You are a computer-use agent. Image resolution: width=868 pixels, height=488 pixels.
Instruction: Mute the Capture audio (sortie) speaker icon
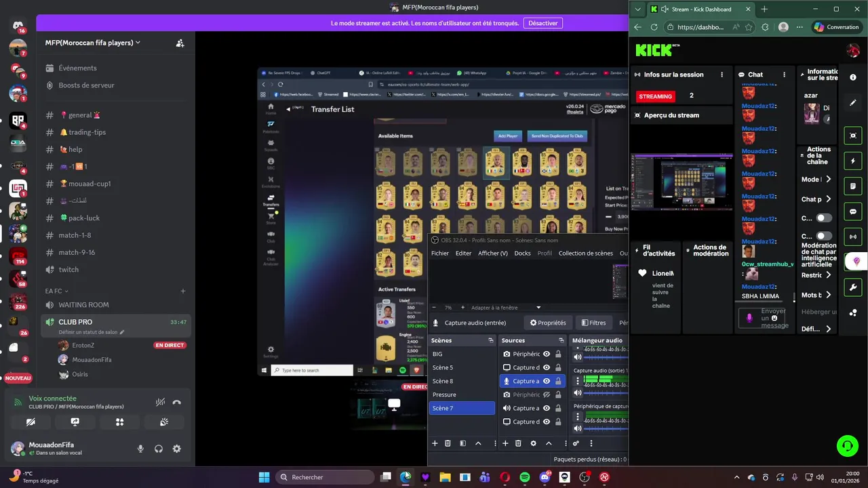point(578,392)
